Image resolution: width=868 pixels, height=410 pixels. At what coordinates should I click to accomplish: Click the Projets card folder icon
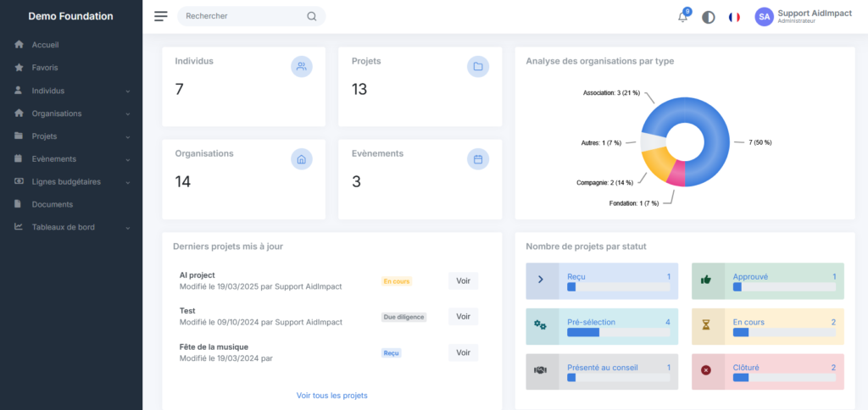[478, 66]
